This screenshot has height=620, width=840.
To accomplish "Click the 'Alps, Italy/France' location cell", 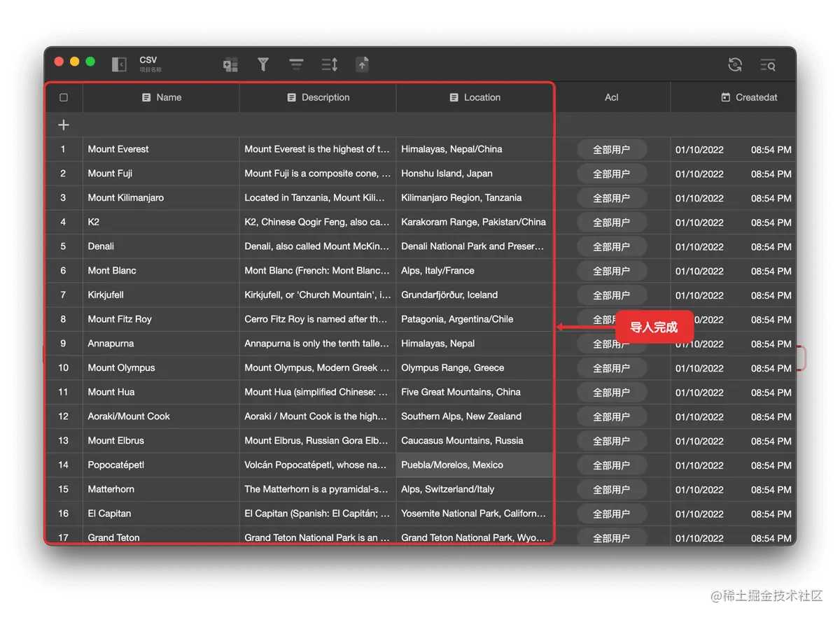I will pyautogui.click(x=475, y=270).
